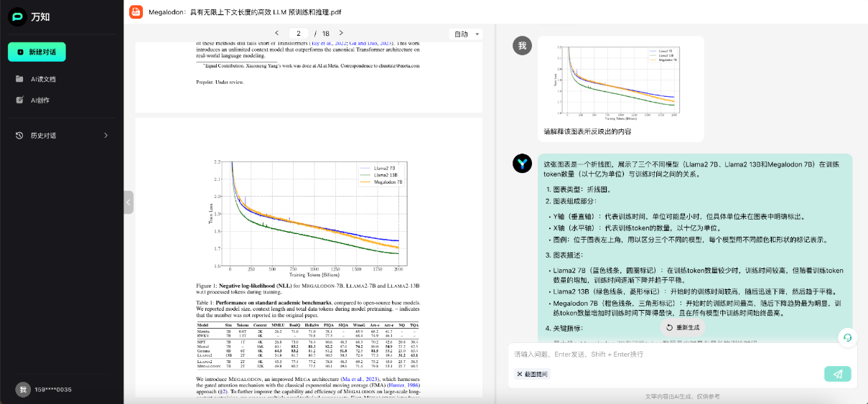The image size is (868, 404).
Task: Click the page number input field
Action: pyautogui.click(x=299, y=34)
